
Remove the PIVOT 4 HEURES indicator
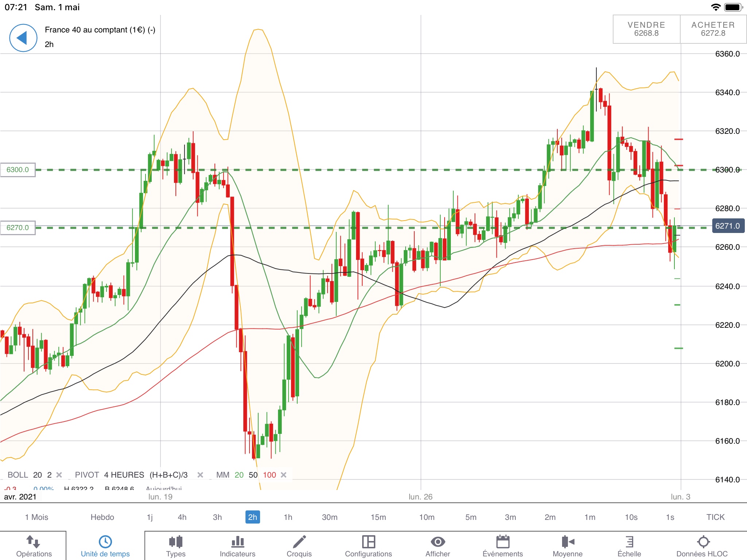pos(200,475)
